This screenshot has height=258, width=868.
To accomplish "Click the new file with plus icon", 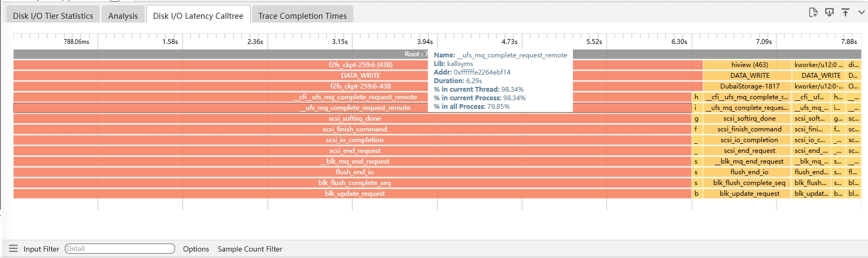I will point(813,12).
